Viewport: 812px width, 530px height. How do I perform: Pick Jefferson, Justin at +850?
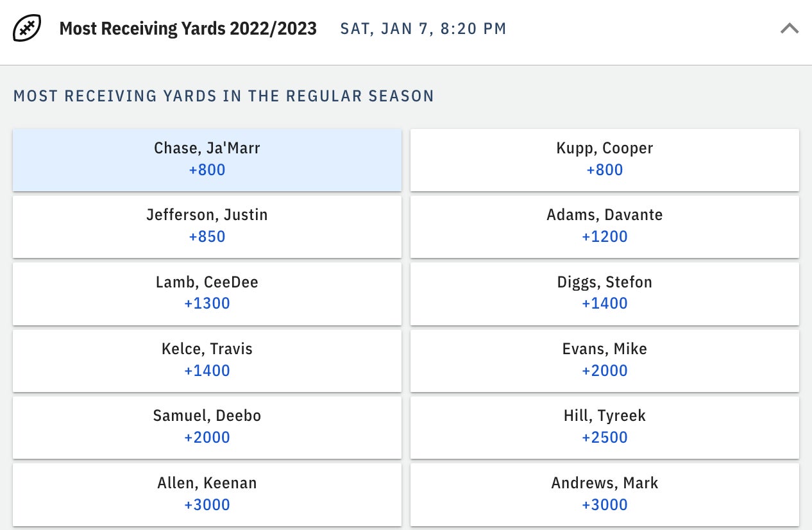click(207, 226)
